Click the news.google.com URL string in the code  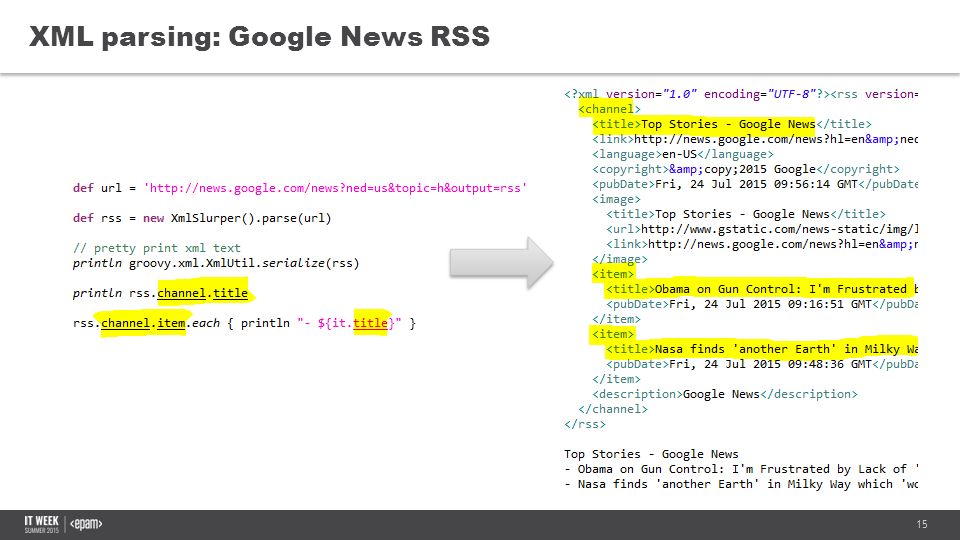point(335,188)
